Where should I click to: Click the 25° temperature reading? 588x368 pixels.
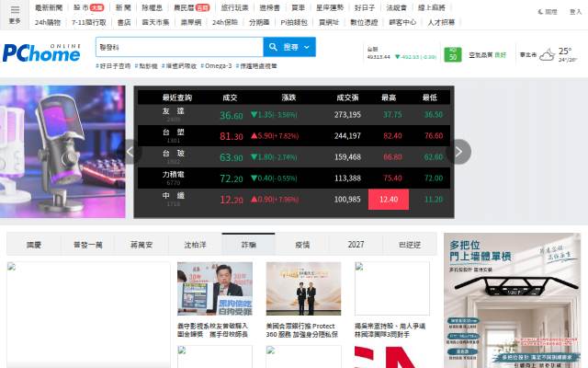tap(565, 52)
